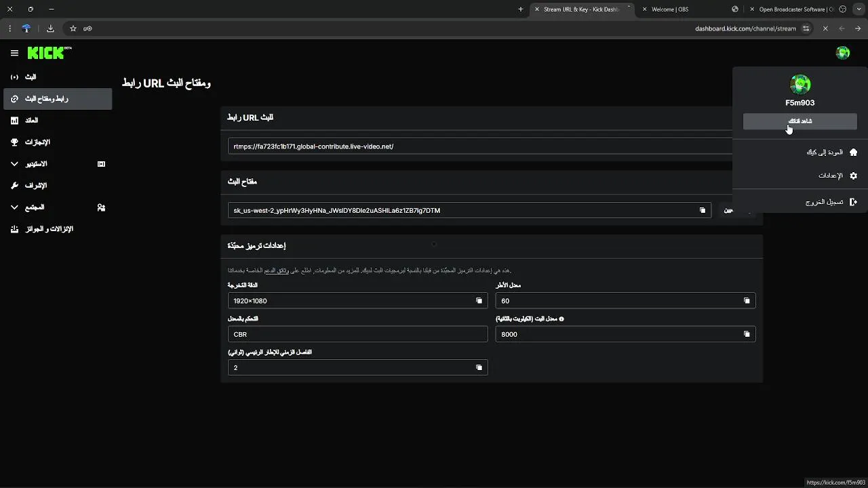This screenshot has width=868, height=488.
Task: Select رابط ومفتاح البث in sidebar
Action: [x=58, y=99]
